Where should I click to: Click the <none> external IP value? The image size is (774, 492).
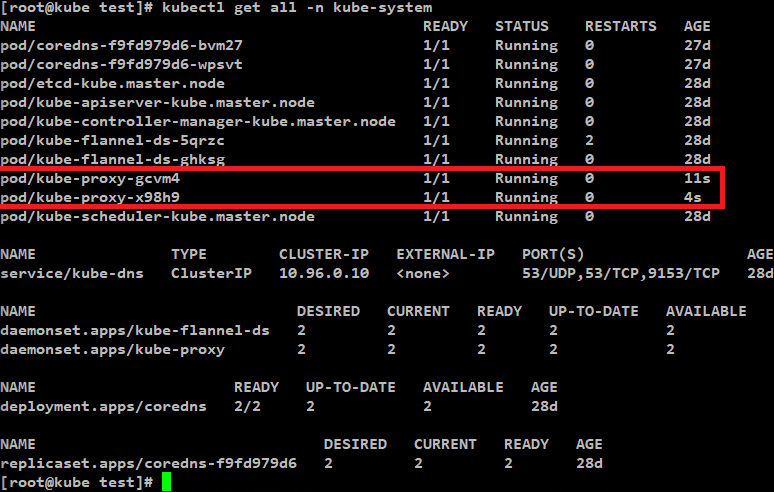423,273
